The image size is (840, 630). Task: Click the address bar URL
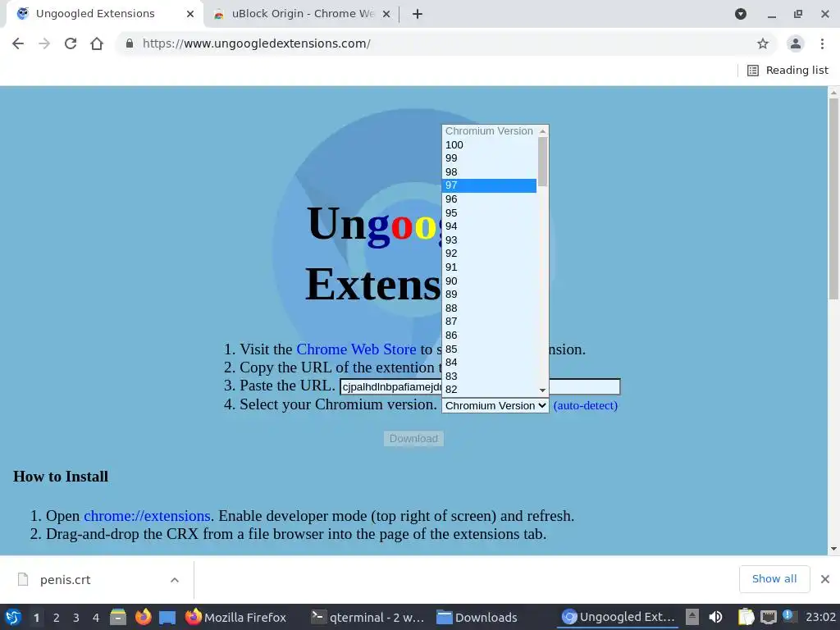pyautogui.click(x=257, y=43)
